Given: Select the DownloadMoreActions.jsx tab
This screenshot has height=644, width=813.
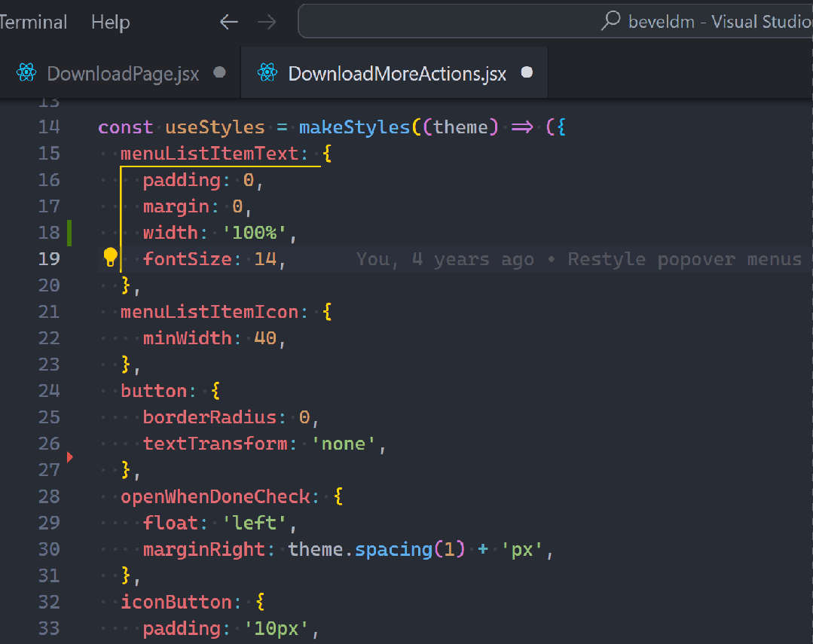Looking at the screenshot, I should pyautogui.click(x=397, y=73).
